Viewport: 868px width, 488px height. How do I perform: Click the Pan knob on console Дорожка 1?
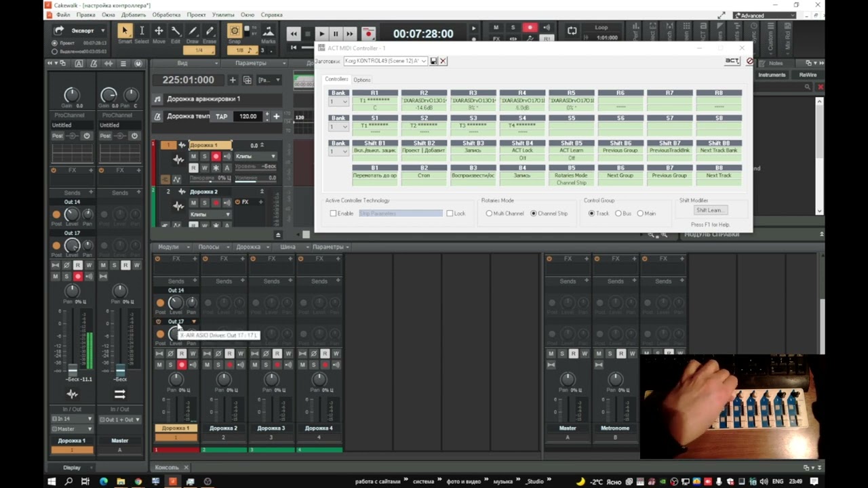click(x=176, y=380)
